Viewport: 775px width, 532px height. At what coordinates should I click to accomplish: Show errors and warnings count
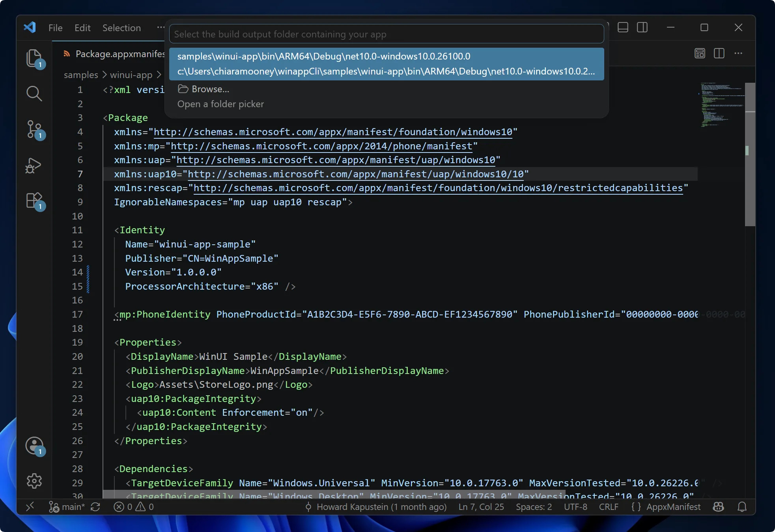tap(134, 507)
